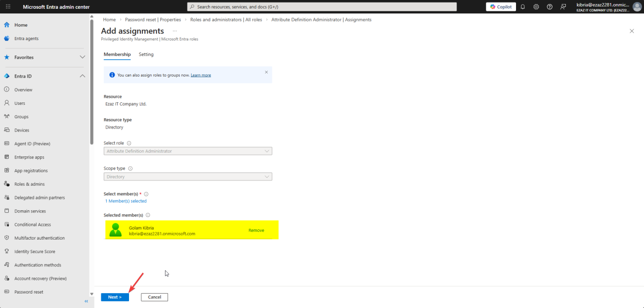The image size is (644, 308).
Task: Open the Users person icon
Action: [x=7, y=103]
